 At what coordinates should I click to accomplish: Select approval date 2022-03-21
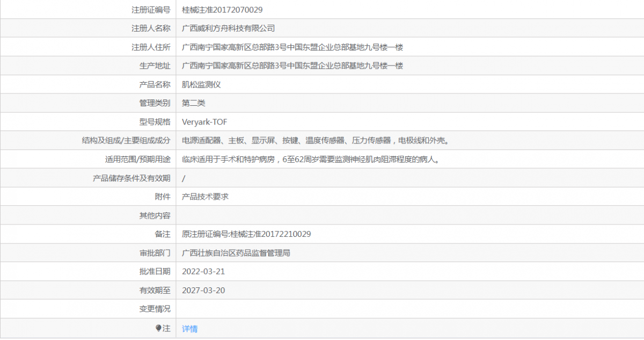tap(203, 272)
